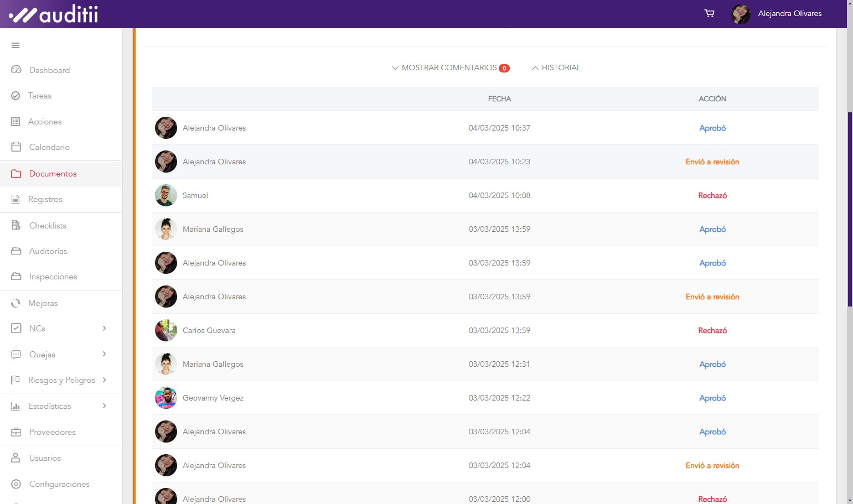Expand the NCs submenu arrow
This screenshot has width=853, height=504.
[x=104, y=329]
